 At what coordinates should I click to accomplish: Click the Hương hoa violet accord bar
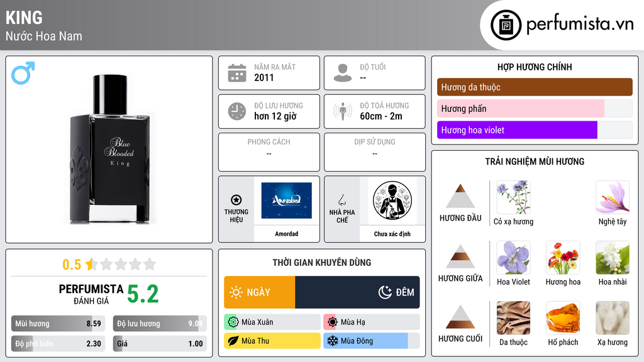[535, 129]
